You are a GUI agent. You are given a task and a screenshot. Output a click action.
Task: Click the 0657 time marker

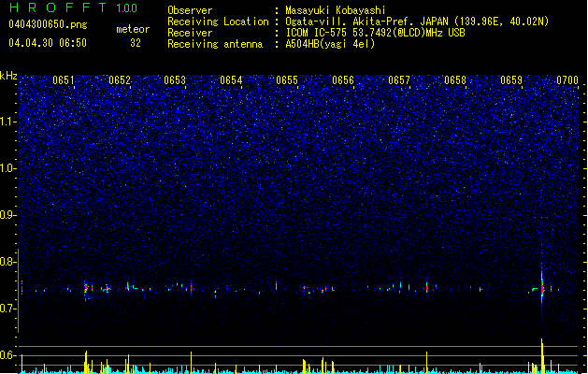pyautogui.click(x=399, y=80)
